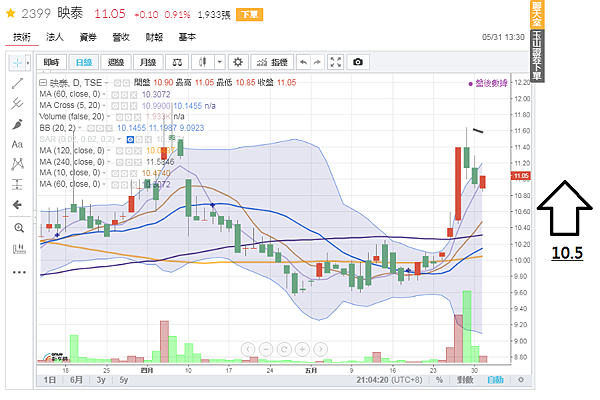600x400 pixels.
Task: Collapse the 映泰, D, TSE legend
Action: (x=42, y=81)
